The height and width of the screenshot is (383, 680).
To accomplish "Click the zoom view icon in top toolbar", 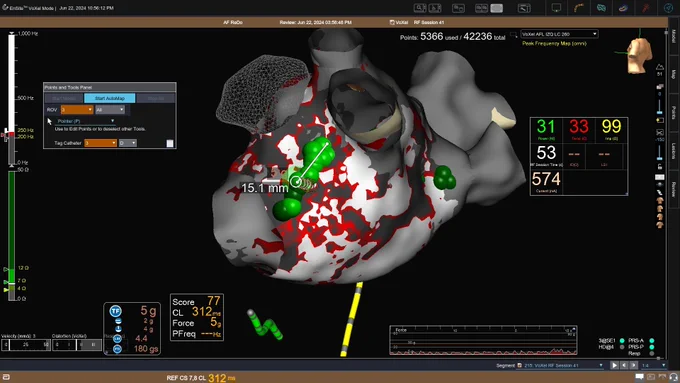I will click(419, 8).
